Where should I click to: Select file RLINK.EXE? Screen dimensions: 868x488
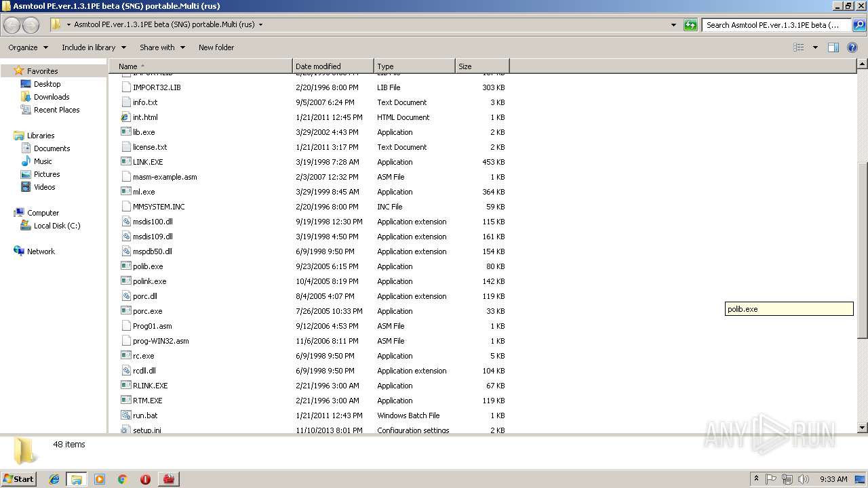[150, 386]
